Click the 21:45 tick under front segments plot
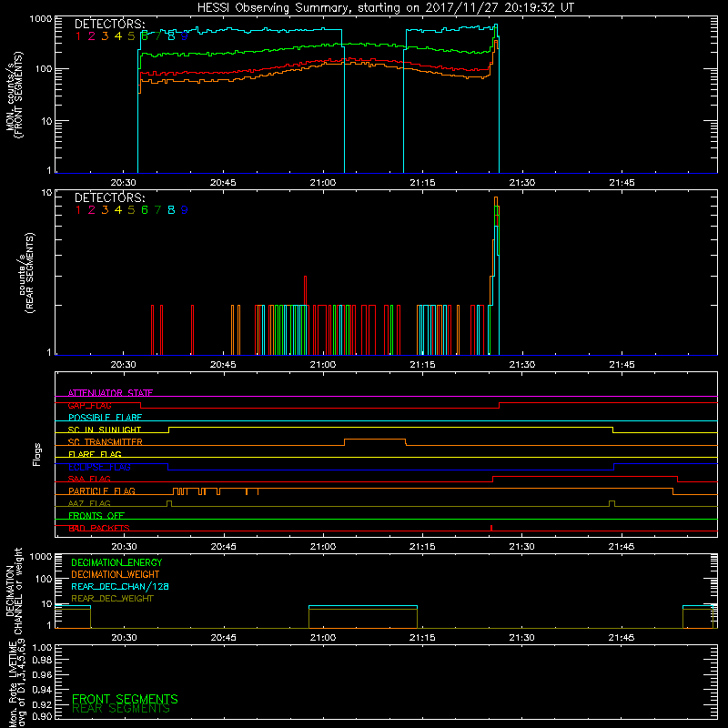Image resolution: width=728 pixels, height=728 pixels. 622,183
